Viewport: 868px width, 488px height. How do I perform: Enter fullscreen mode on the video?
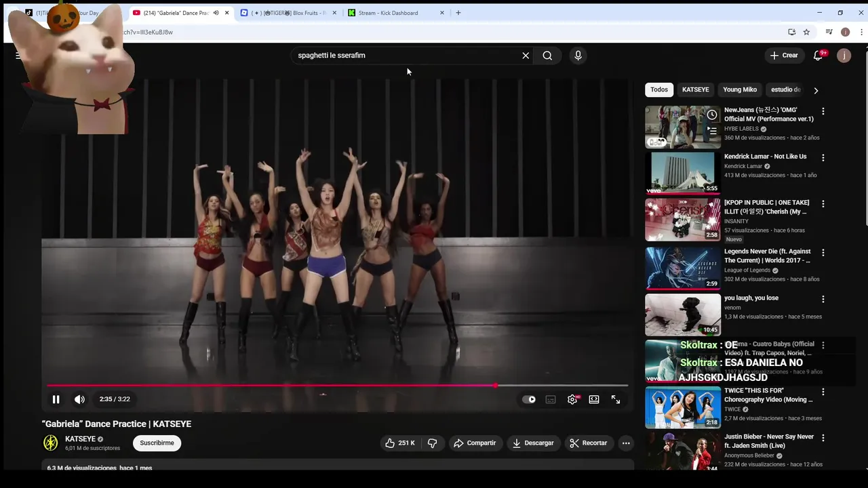tap(616, 399)
